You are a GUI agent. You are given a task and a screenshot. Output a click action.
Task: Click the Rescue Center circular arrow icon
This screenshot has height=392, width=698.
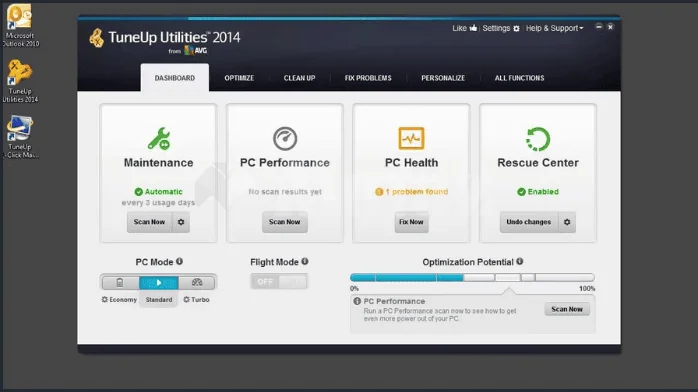coord(538,139)
